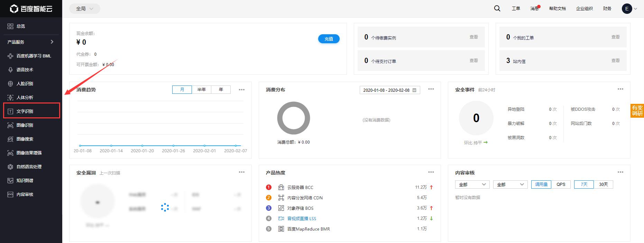Click the 有奖调研 survey tab
Image resolution: width=644 pixels, height=243 pixels.
(637, 111)
